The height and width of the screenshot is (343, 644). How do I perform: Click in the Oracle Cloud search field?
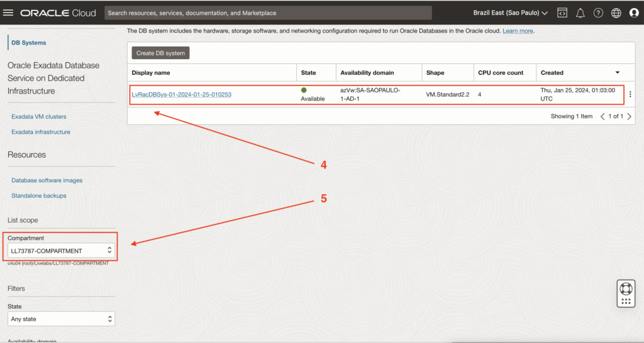click(x=267, y=13)
